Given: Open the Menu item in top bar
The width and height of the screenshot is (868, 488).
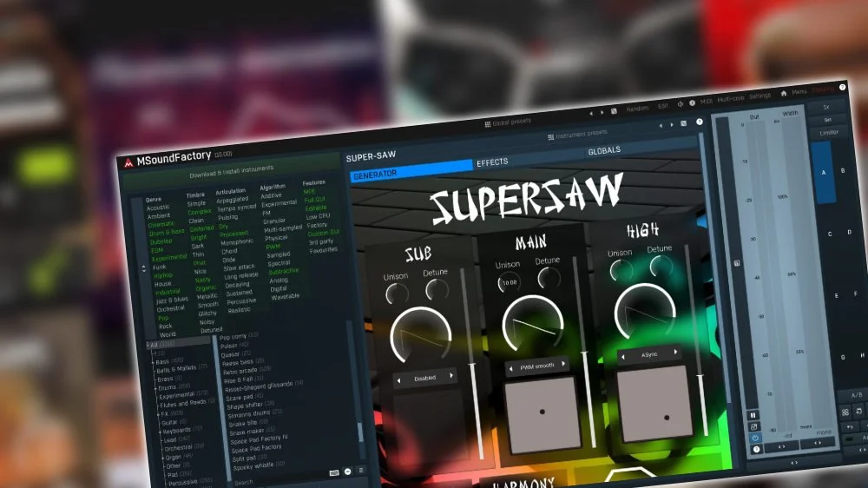Looking at the screenshot, I should [799, 92].
